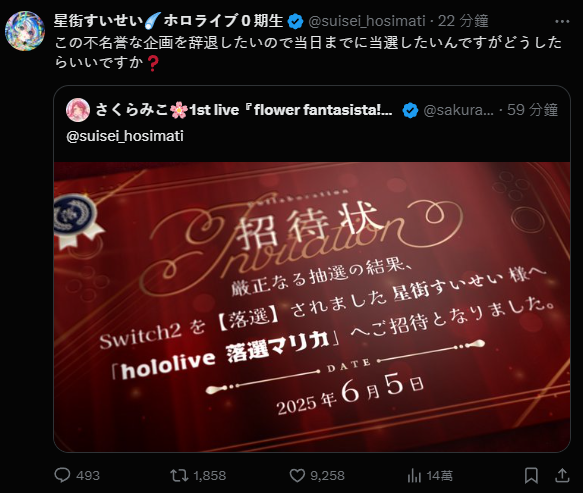Open the 22 分鐘 timestamp
Viewport: 583px width, 493px height.
coord(463,21)
